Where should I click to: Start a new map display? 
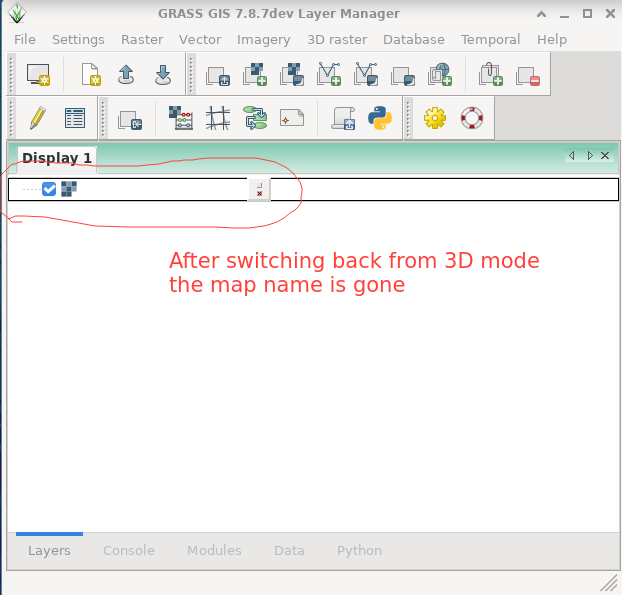click(38, 75)
